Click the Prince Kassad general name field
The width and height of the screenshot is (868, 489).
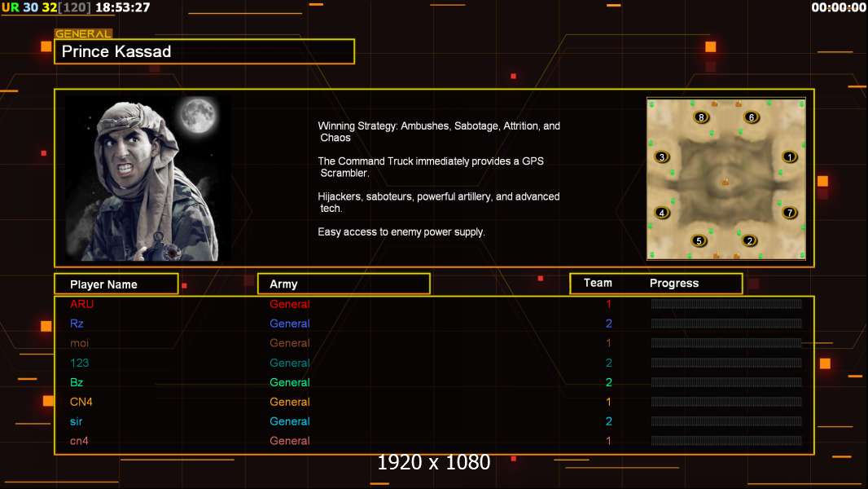coord(204,51)
